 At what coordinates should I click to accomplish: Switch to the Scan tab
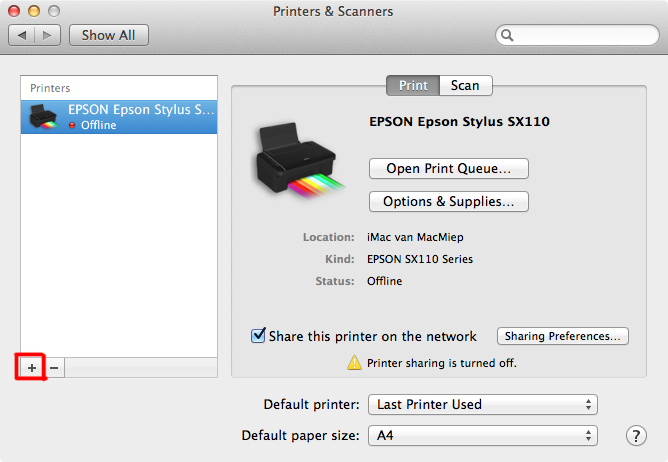click(466, 86)
